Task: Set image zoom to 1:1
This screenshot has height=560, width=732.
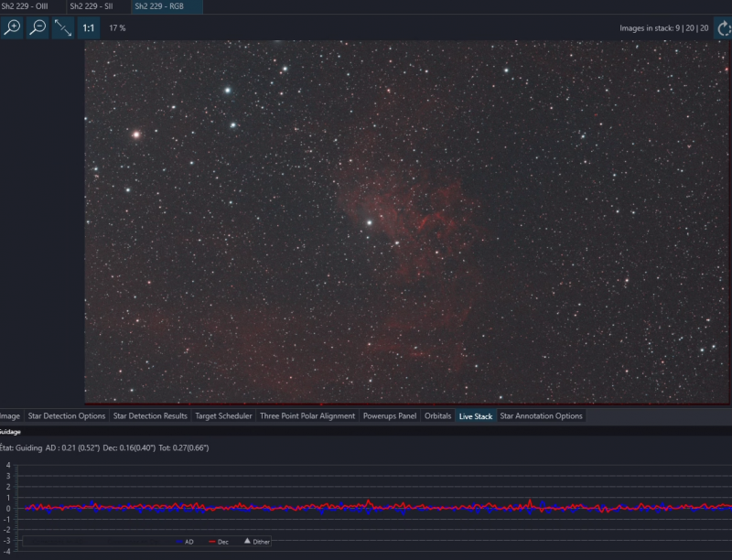Action: pos(88,27)
